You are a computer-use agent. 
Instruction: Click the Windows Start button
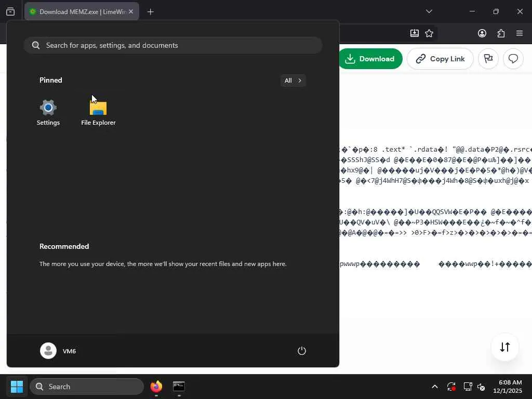tap(17, 387)
